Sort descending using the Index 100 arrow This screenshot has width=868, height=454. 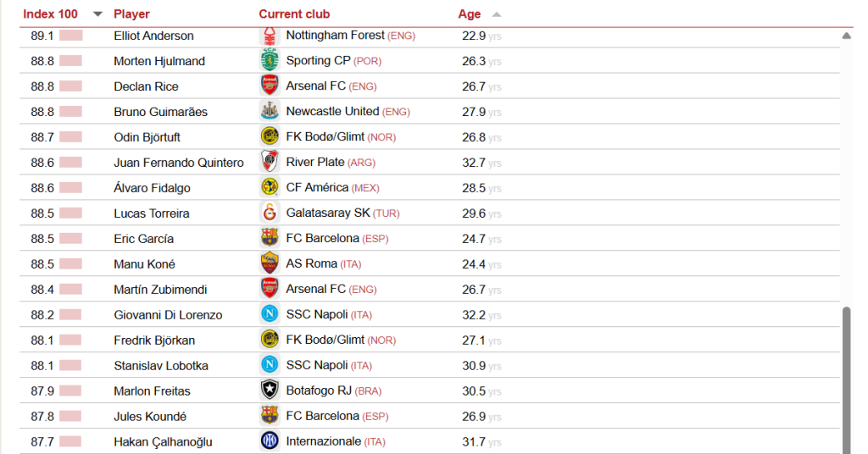pyautogui.click(x=97, y=14)
